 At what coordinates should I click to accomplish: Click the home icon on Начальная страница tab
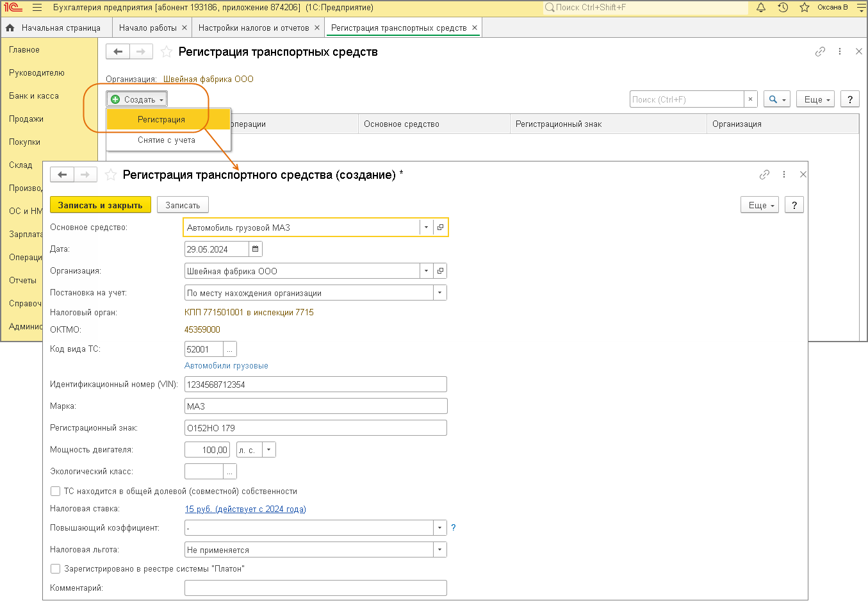(x=10, y=28)
